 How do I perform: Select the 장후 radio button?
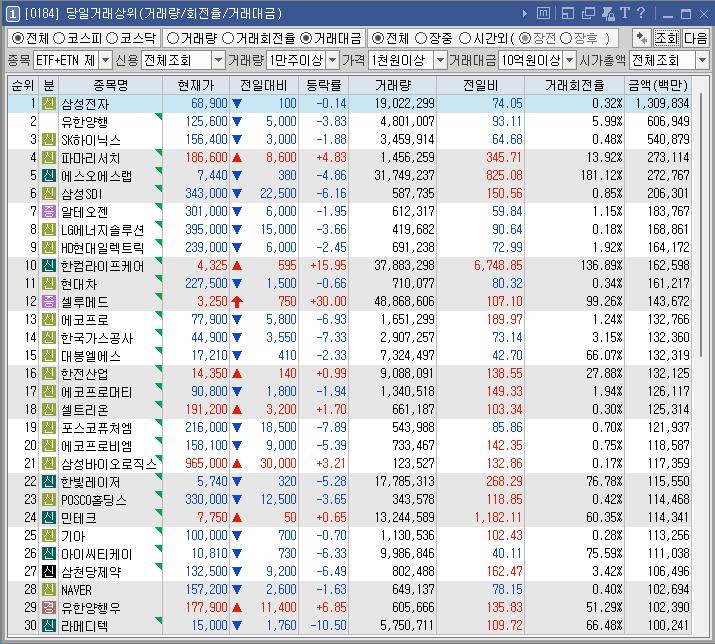click(566, 38)
